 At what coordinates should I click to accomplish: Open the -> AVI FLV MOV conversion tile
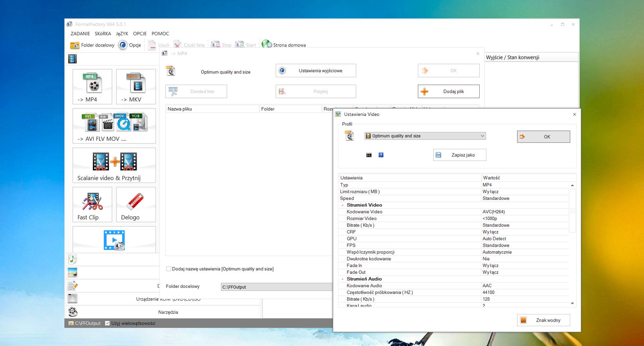tap(114, 126)
